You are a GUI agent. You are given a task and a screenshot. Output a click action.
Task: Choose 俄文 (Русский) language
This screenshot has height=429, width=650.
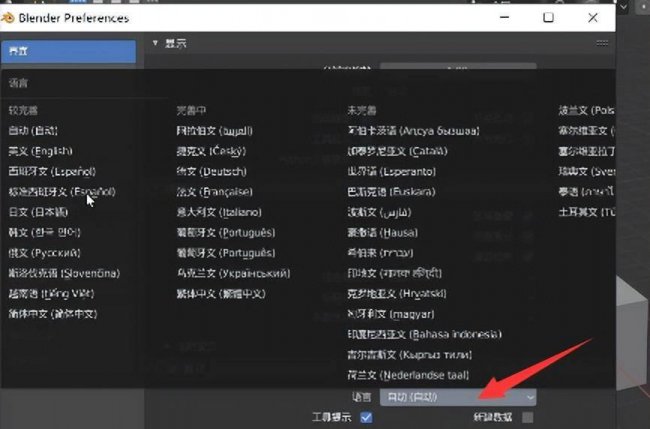(44, 253)
